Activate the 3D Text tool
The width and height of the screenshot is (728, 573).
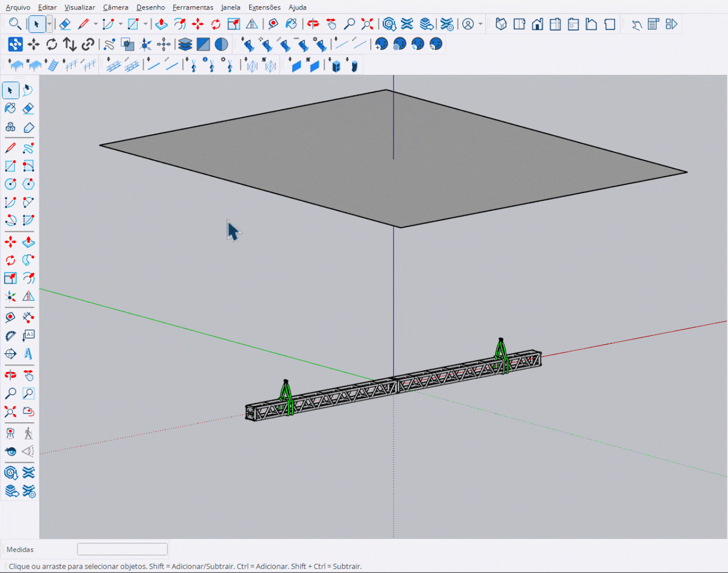point(28,353)
